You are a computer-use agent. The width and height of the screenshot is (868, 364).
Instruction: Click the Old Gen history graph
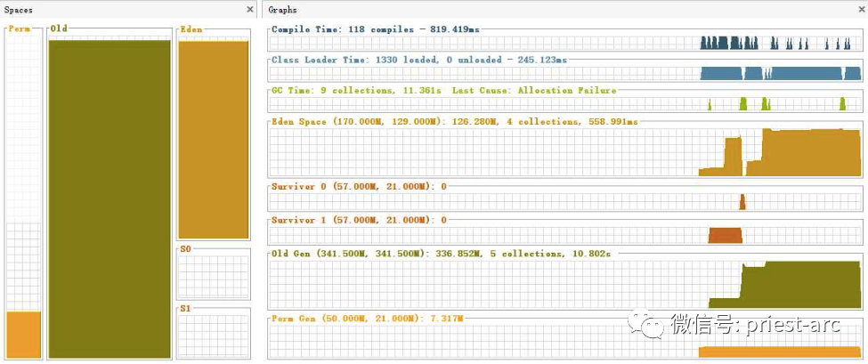[565, 284]
